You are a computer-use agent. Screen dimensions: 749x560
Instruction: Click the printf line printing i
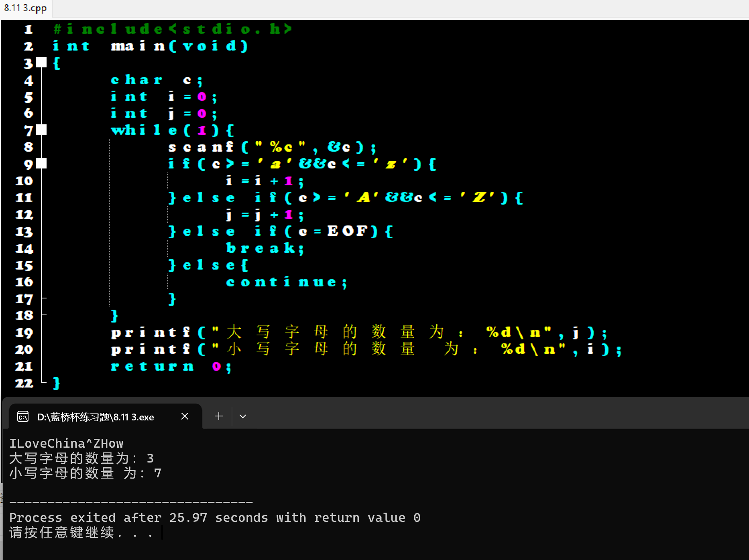(x=366, y=349)
